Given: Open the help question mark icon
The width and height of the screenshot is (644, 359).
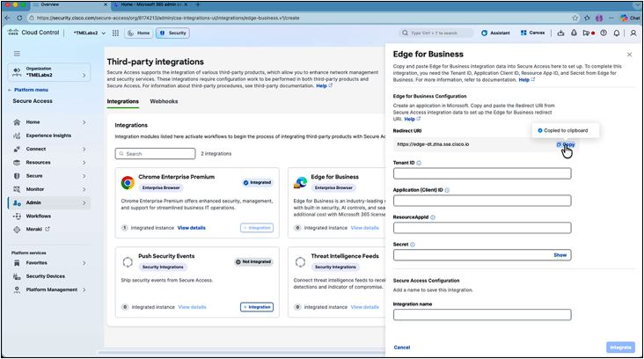Looking at the screenshot, I should pos(604,33).
